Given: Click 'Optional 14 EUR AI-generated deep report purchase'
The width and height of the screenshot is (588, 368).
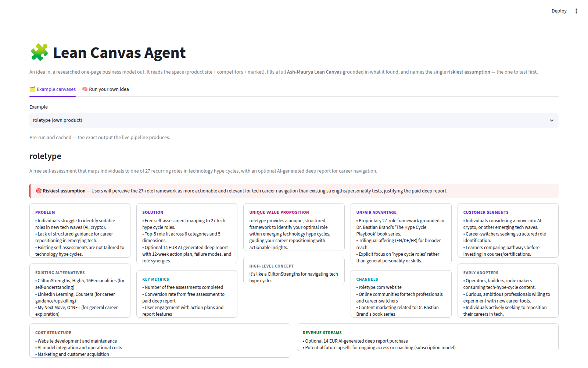Looking at the screenshot, I should click(355, 341).
